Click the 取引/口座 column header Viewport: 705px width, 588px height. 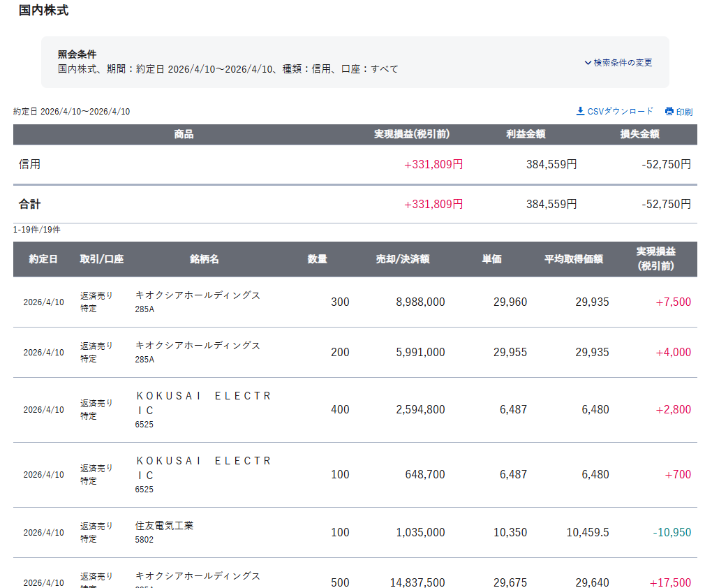[102, 259]
